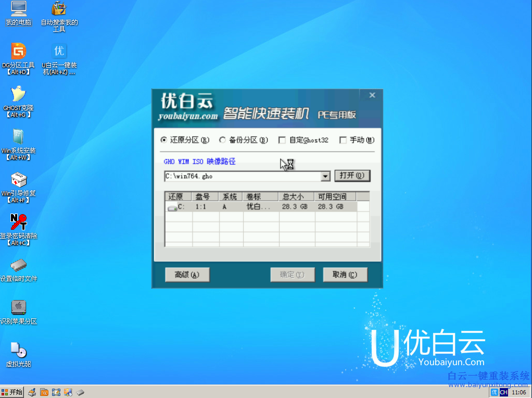
Task: Enable the 自定Ghost32 checkbox
Action: pyautogui.click(x=282, y=140)
